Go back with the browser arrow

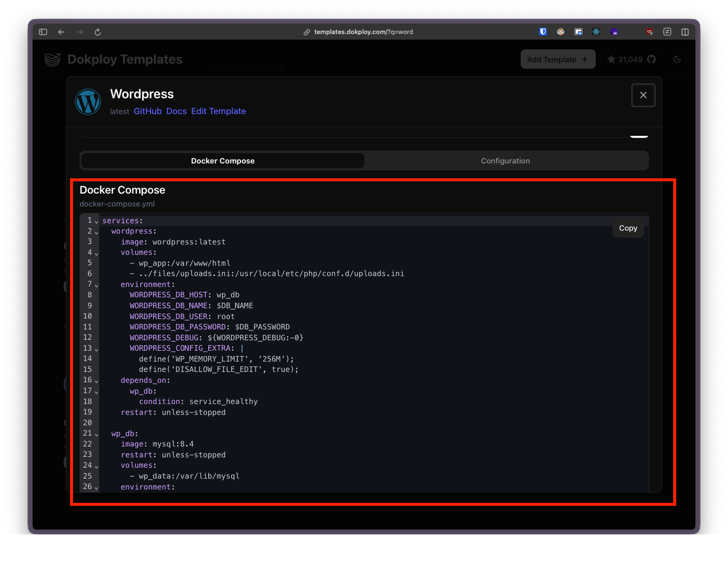61,32
